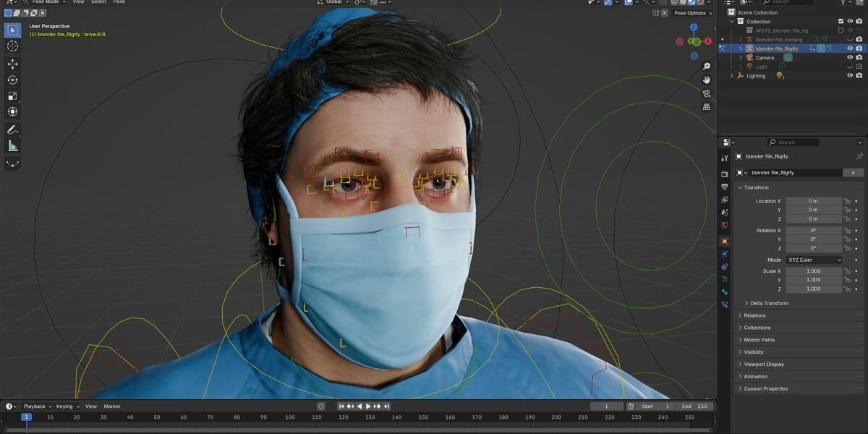Select the Measure tool
Viewport: 868px width, 434px height.
click(x=12, y=146)
